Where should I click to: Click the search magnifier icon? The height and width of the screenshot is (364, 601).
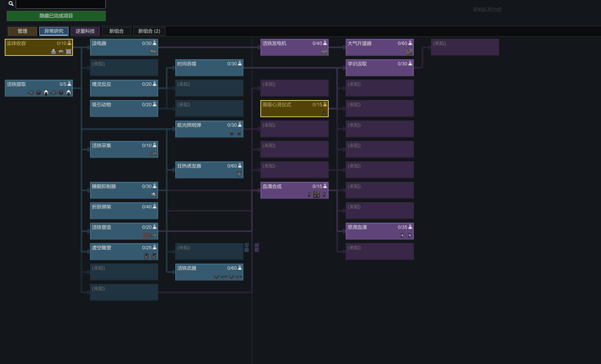coord(11,4)
